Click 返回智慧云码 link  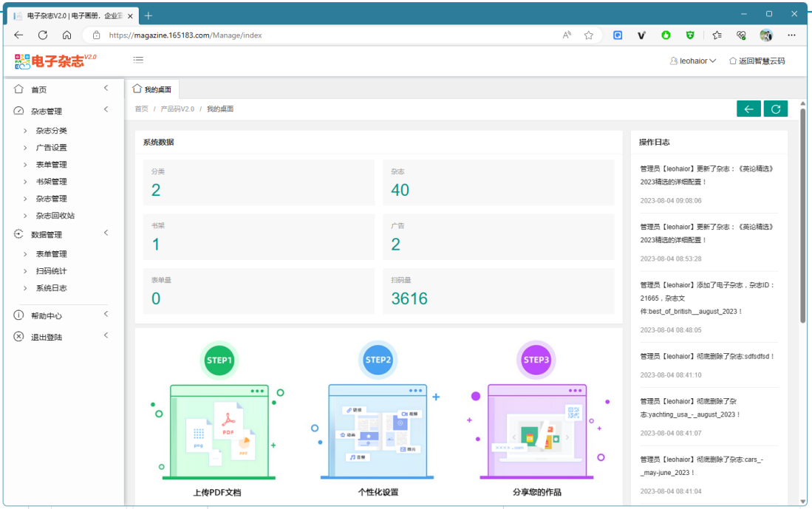(757, 61)
